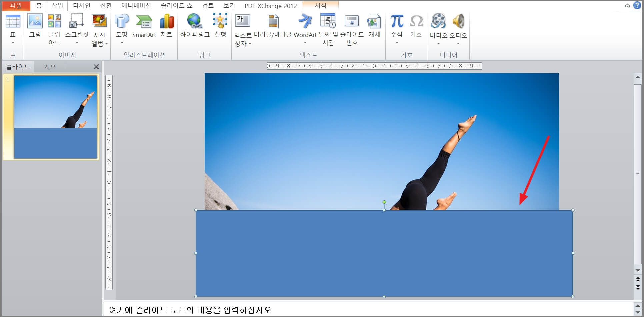Open the 도형 shapes gallery icon
Image resolution: width=644 pixels, height=317 pixels.
click(x=122, y=21)
